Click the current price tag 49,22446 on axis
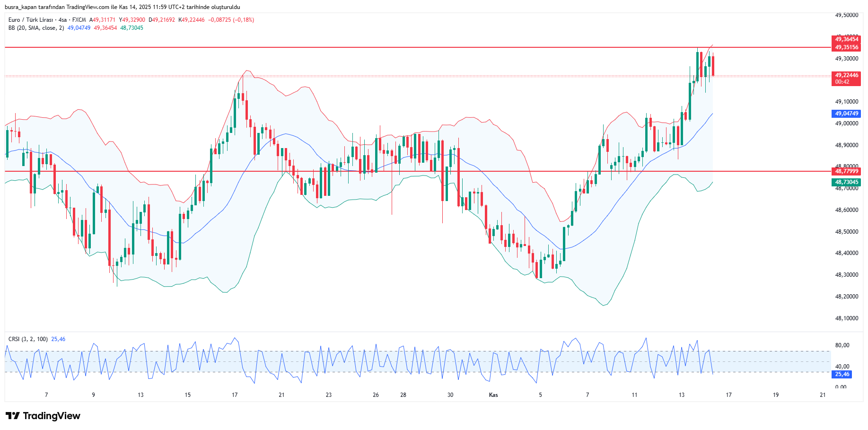The width and height of the screenshot is (868, 430). coord(846,75)
